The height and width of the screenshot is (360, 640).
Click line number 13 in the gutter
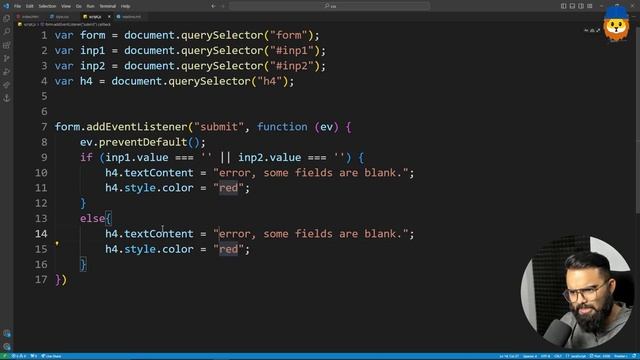point(41,218)
